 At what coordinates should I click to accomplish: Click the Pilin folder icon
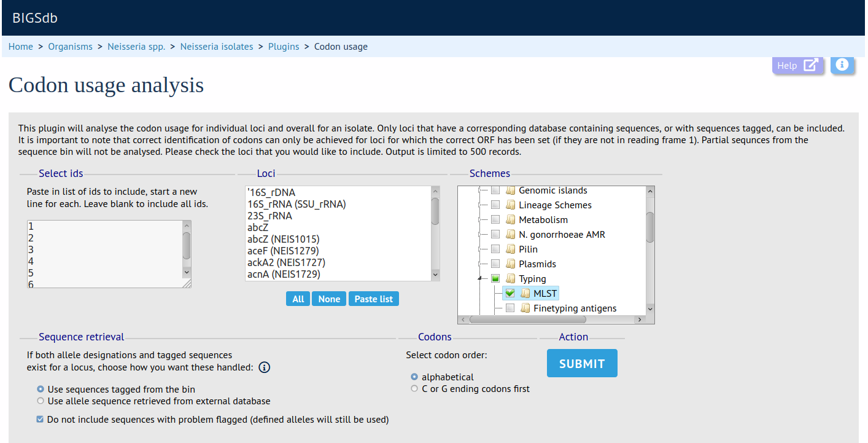pos(510,249)
